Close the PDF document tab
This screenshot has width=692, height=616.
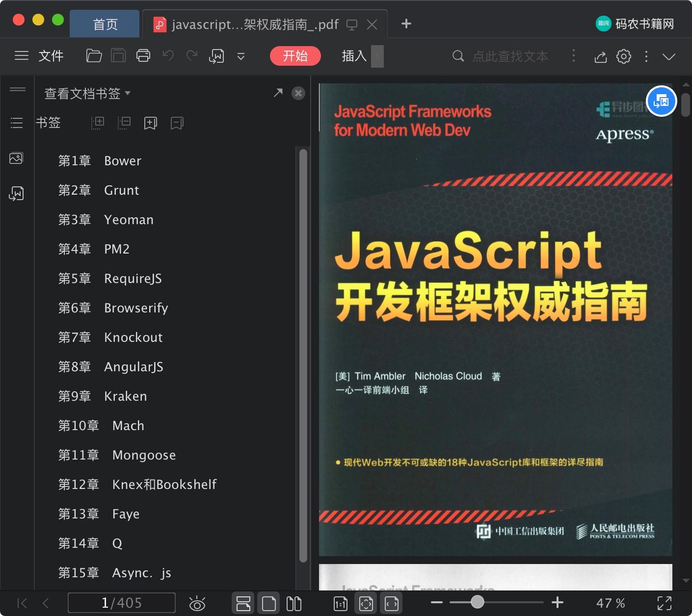(x=372, y=25)
